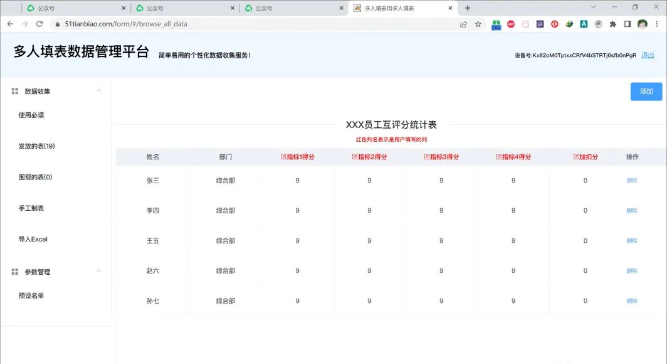Select 导入Excel in the sidebar
Screen dimensions: 667x364
(33, 239)
